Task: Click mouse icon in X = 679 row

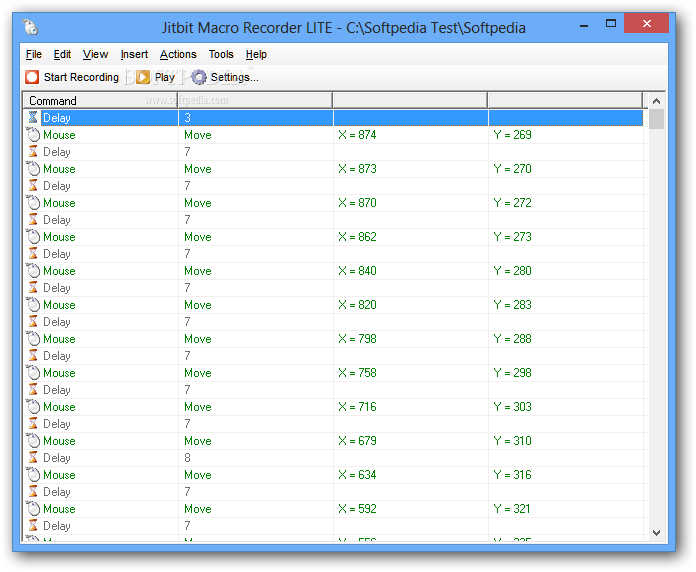Action: pyautogui.click(x=33, y=441)
